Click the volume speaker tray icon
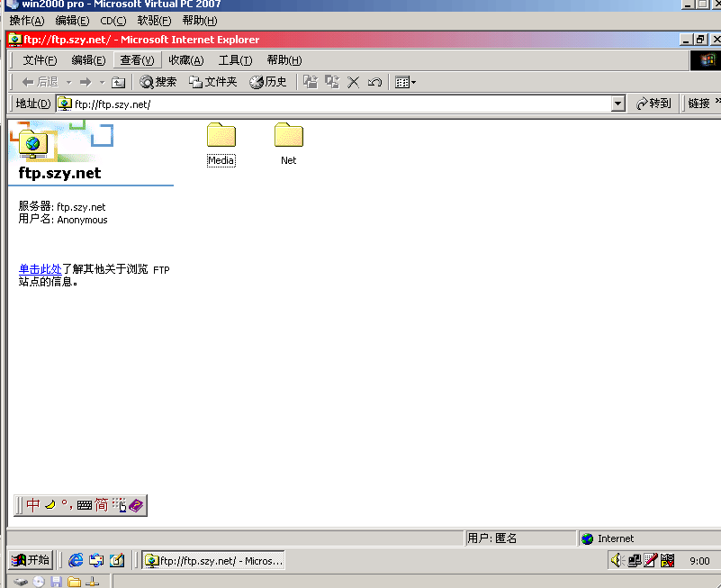 pyautogui.click(x=617, y=560)
